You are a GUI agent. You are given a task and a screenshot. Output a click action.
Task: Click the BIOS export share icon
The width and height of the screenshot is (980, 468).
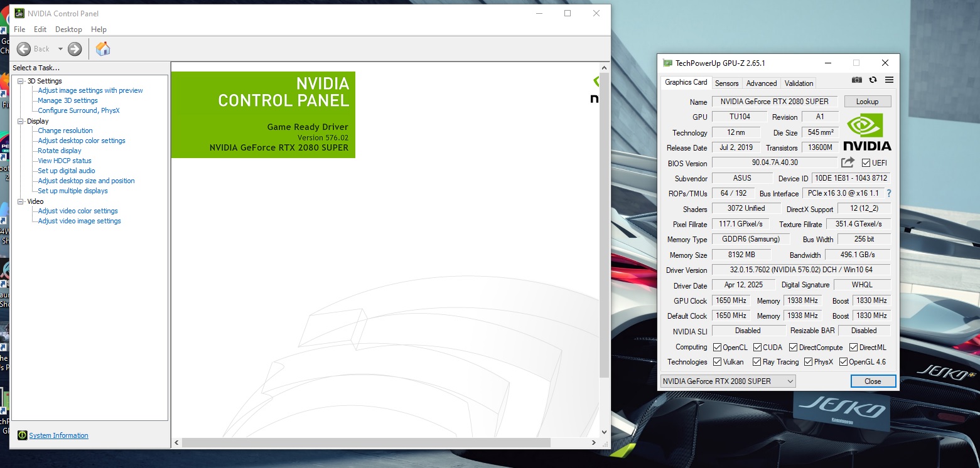click(848, 162)
